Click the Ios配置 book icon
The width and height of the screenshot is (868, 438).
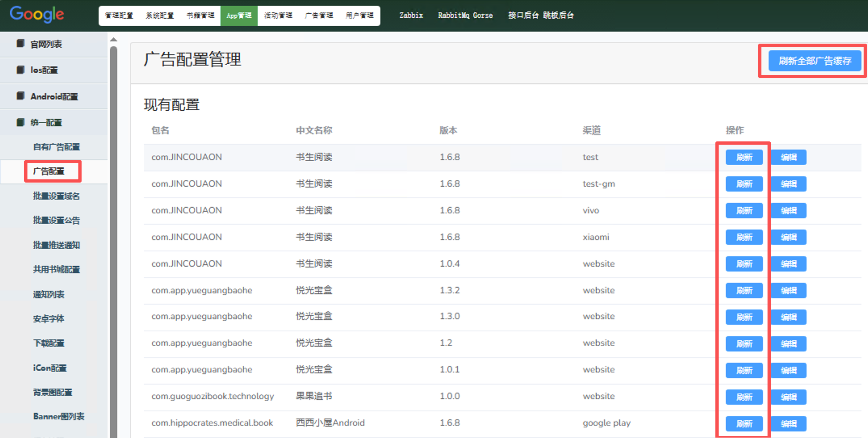point(20,70)
